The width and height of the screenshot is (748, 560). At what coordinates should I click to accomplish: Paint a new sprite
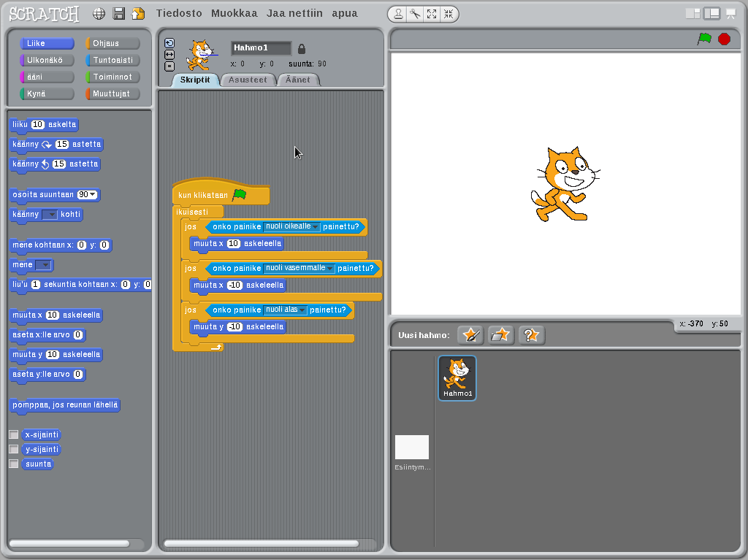(x=470, y=335)
